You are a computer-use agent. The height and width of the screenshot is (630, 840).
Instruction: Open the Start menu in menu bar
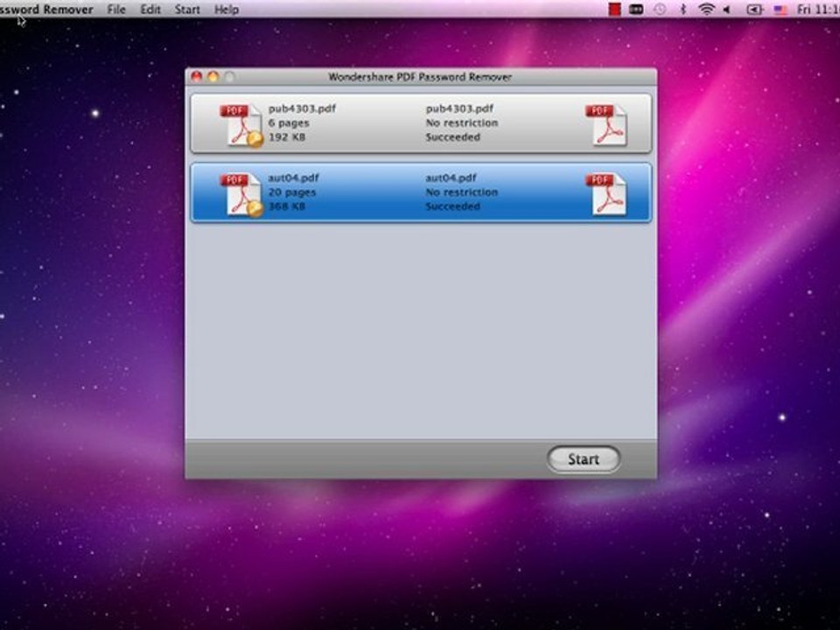pyautogui.click(x=187, y=10)
